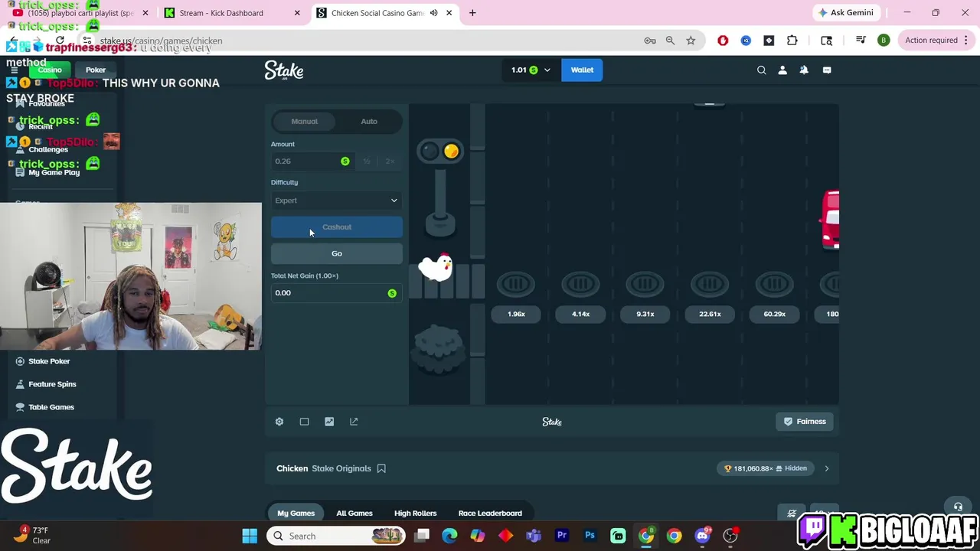
Task: Open the Windows Start menu
Action: [x=250, y=536]
